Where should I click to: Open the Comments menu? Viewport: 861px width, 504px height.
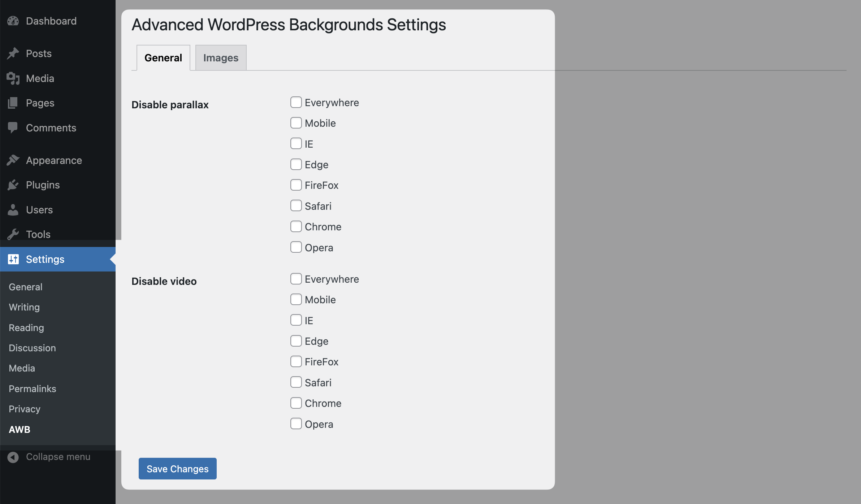coord(51,128)
